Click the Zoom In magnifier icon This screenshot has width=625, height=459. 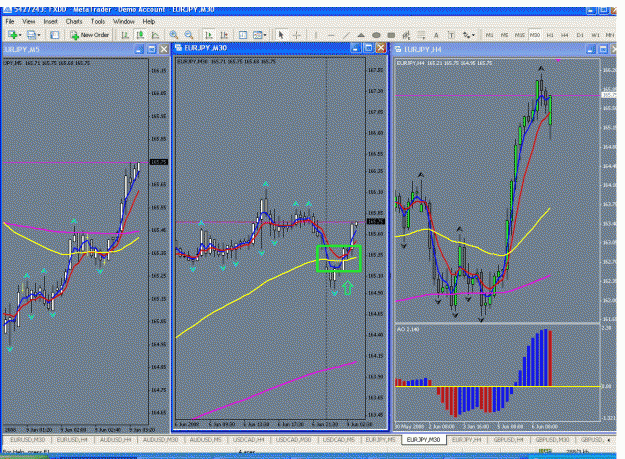173,35
